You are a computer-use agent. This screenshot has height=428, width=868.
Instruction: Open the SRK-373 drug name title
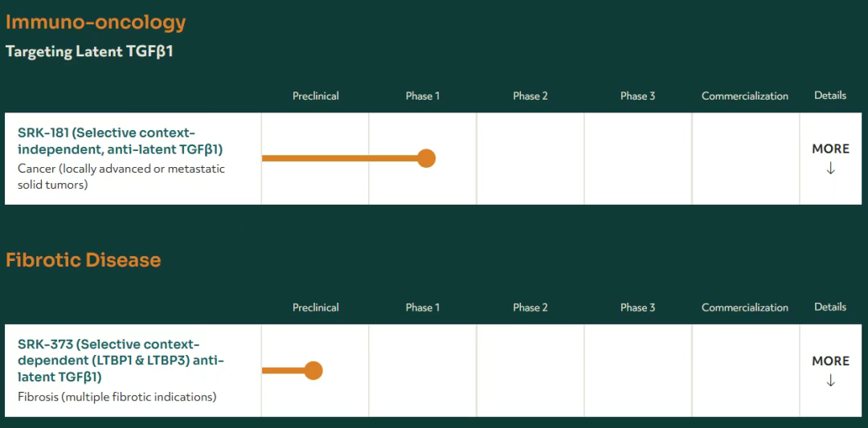coord(121,361)
